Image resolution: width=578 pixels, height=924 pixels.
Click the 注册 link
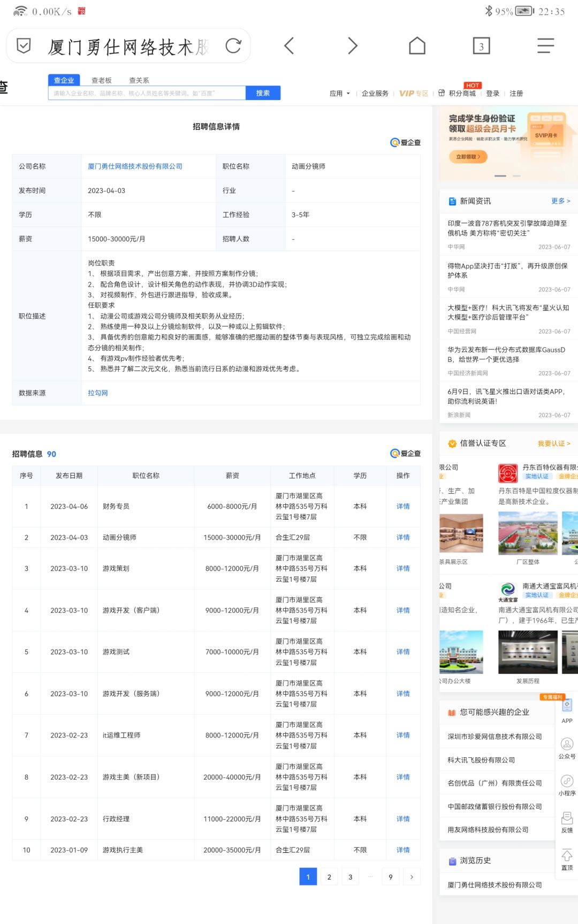coord(516,94)
